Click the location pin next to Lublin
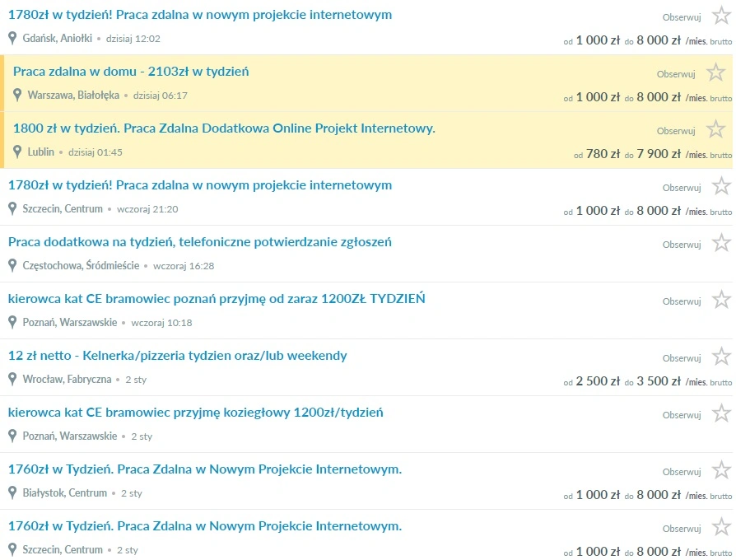The width and height of the screenshot is (736, 560). point(17,152)
